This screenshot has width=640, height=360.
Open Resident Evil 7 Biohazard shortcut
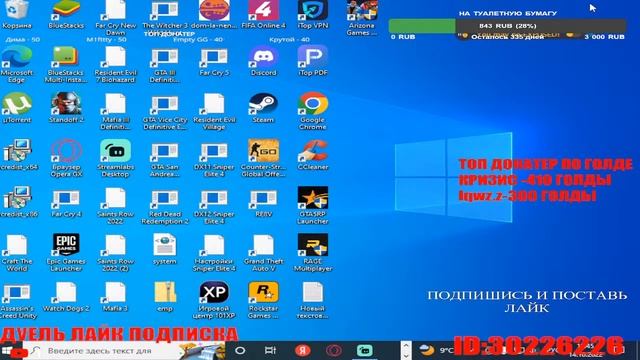click(x=116, y=64)
